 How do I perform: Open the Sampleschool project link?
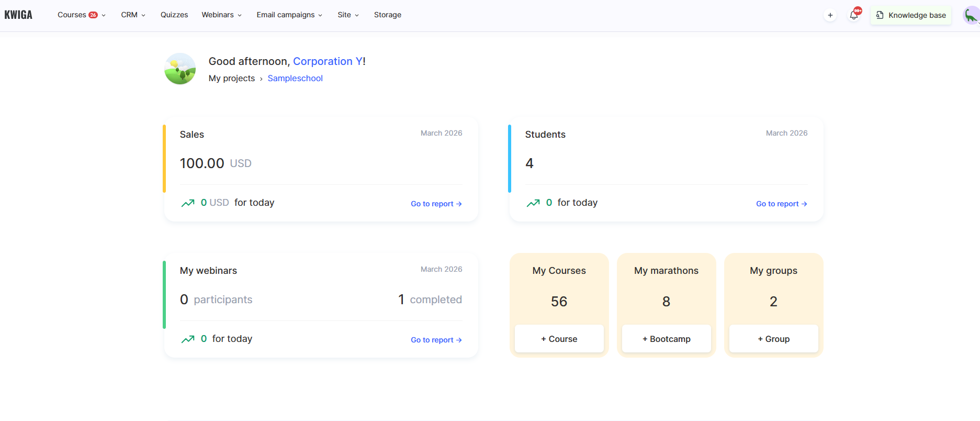pos(295,78)
